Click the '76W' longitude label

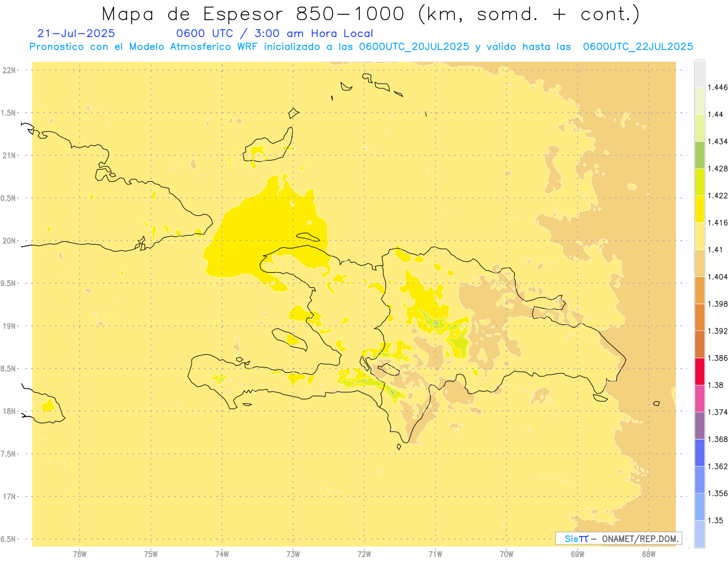[79, 553]
